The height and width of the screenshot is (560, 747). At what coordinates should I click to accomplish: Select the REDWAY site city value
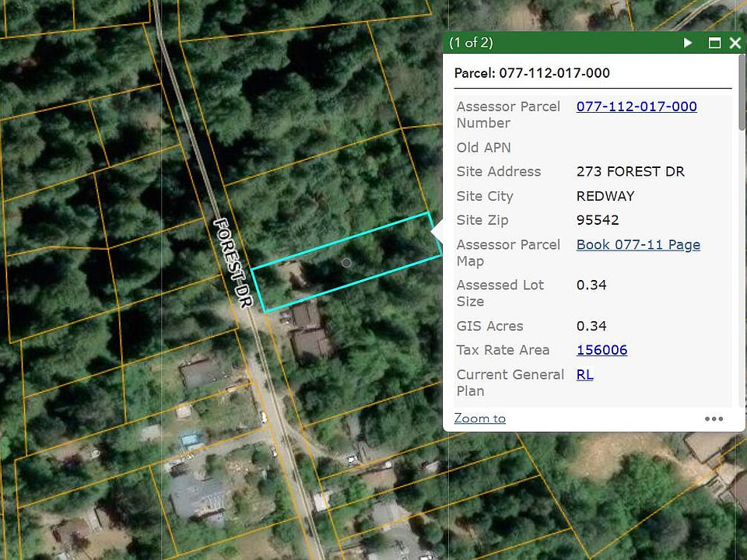(x=605, y=196)
